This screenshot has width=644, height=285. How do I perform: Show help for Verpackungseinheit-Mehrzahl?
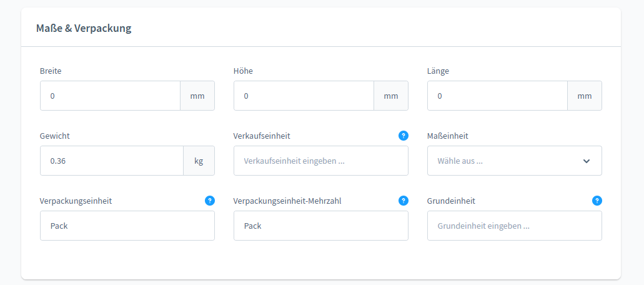pyautogui.click(x=404, y=201)
